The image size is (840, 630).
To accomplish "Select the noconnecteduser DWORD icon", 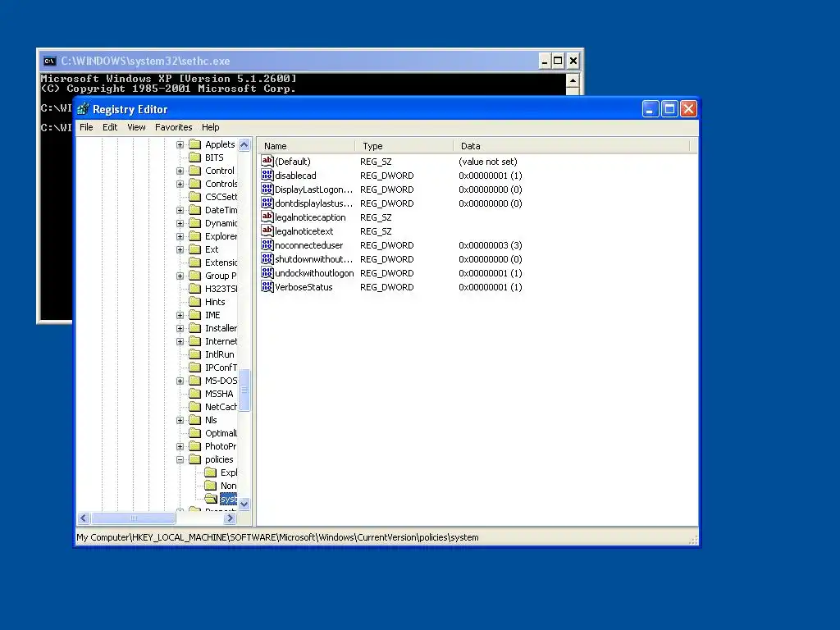I will click(x=267, y=244).
